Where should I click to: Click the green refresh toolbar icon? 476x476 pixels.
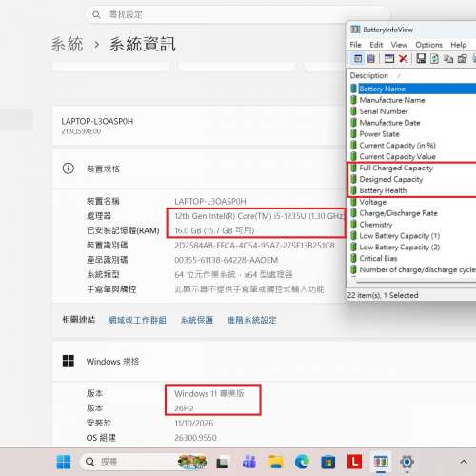point(434,58)
